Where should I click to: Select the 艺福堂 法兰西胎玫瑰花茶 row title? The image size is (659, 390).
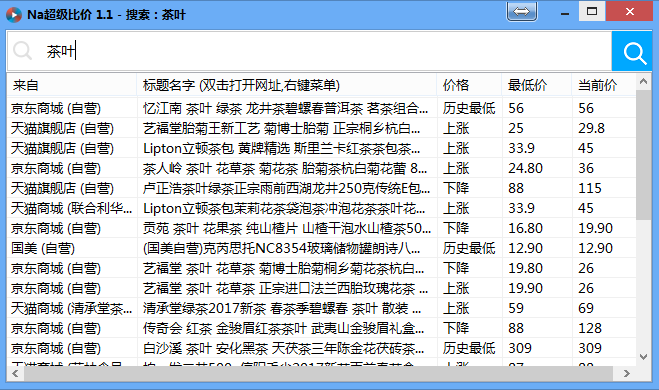pyautogui.click(x=285, y=288)
